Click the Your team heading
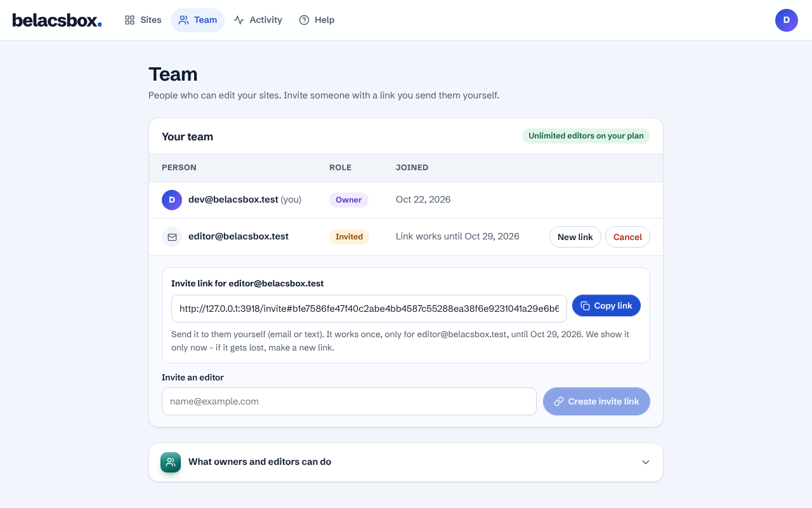 pyautogui.click(x=187, y=137)
